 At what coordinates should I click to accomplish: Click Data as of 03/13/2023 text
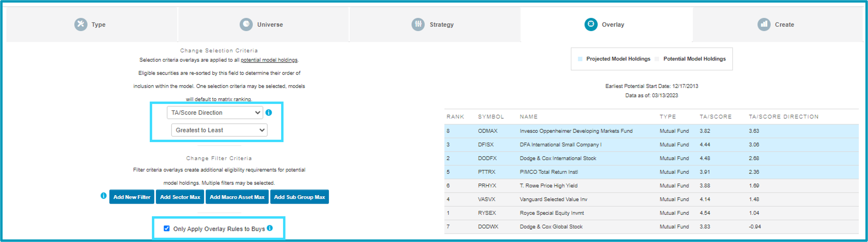tap(652, 95)
